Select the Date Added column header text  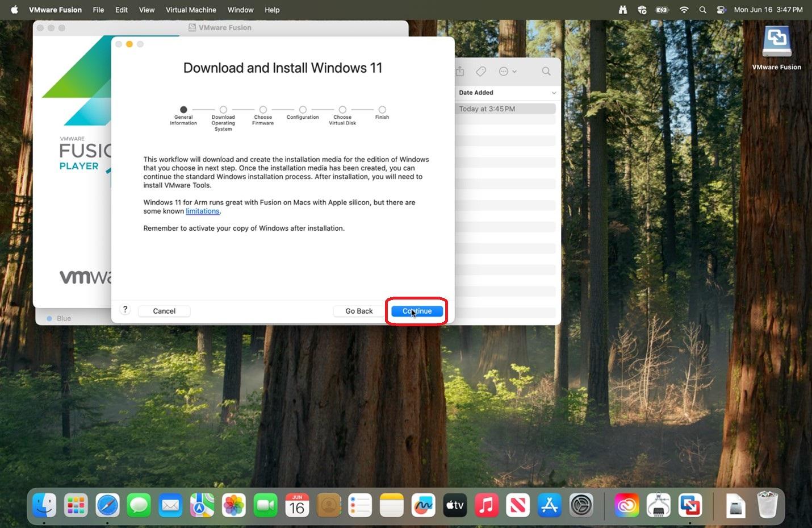tap(476, 93)
